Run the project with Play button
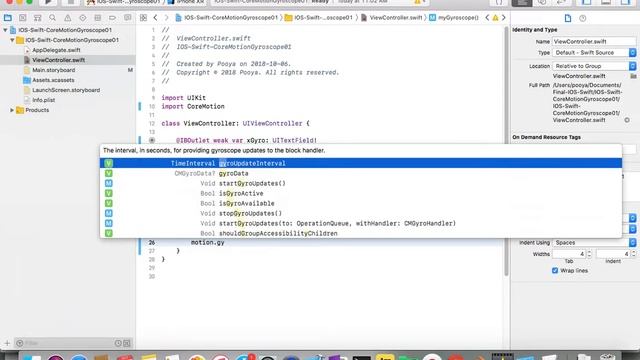 [48, 2]
